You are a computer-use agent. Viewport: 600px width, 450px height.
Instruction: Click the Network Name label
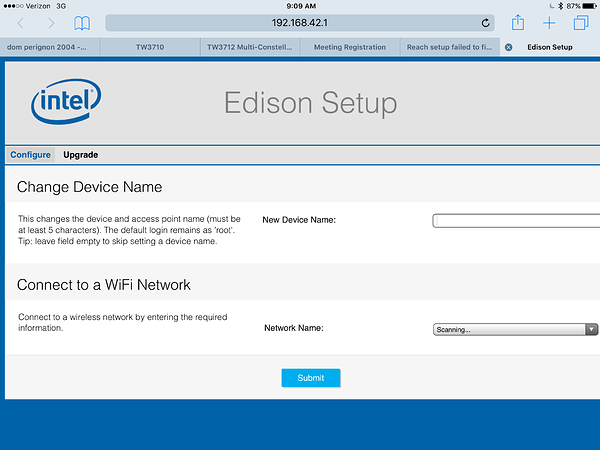point(293,328)
